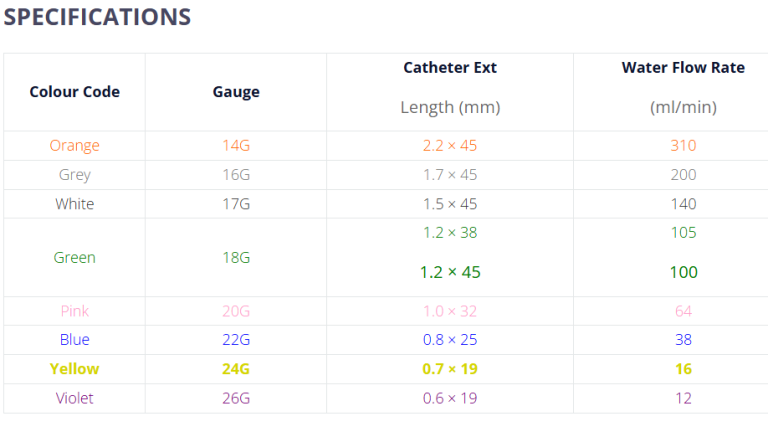Click the Violet colour code cell
The image size is (768, 442).
[75, 398]
